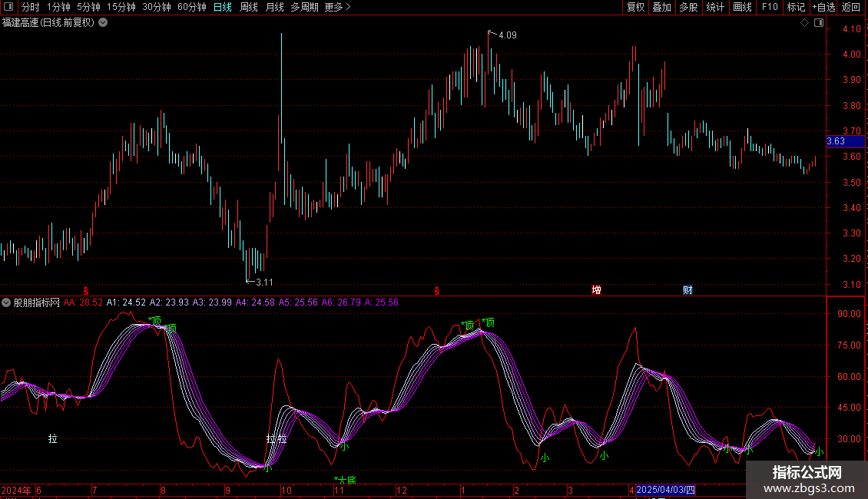The height and width of the screenshot is (499, 868).
Task: Click the 标记 mark button
Action: 796,7
